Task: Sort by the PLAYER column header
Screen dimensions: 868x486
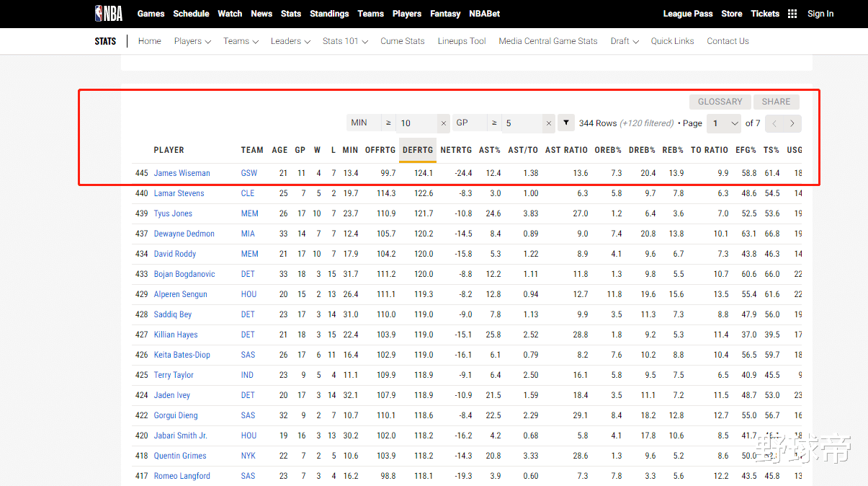Action: pos(169,150)
